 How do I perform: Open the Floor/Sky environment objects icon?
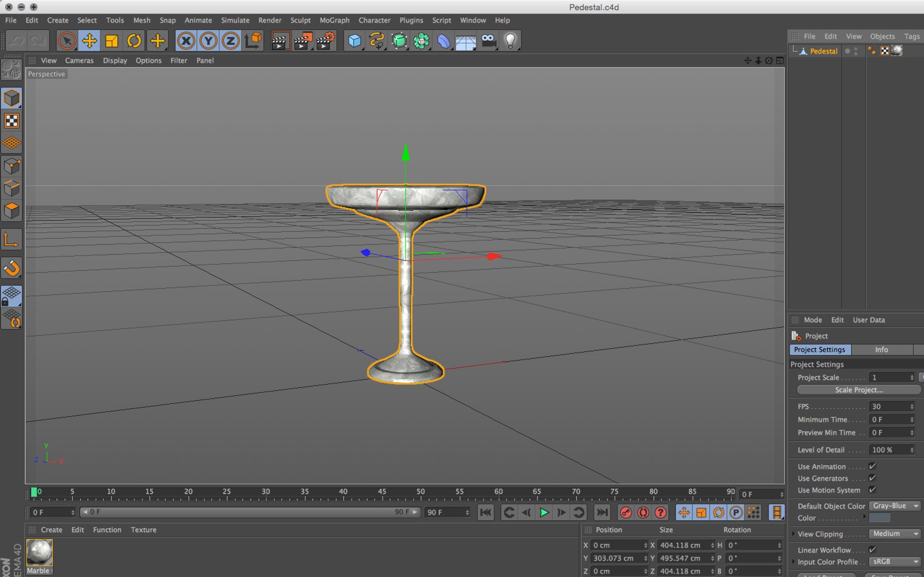[466, 41]
